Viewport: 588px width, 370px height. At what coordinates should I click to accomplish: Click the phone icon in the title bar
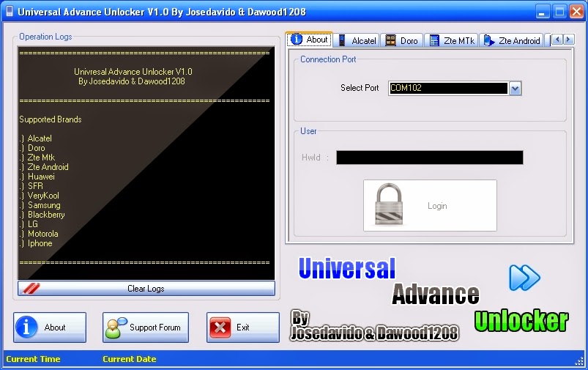pos(10,11)
